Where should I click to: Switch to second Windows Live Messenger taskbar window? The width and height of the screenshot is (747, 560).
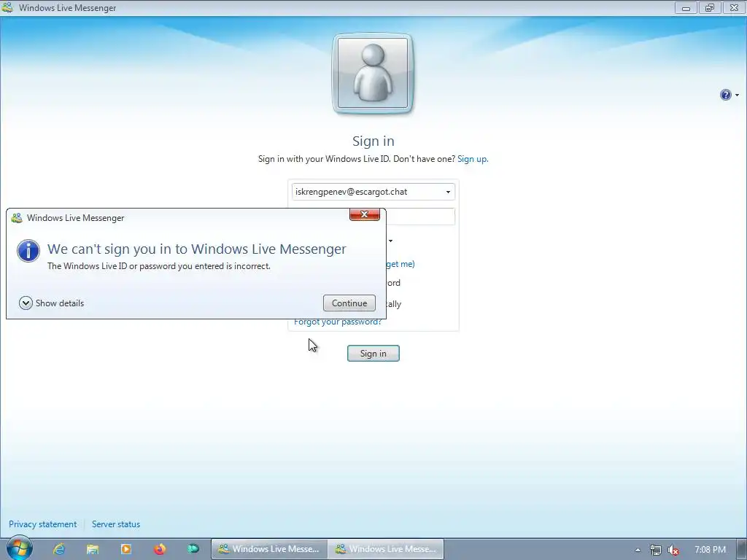pos(386,549)
